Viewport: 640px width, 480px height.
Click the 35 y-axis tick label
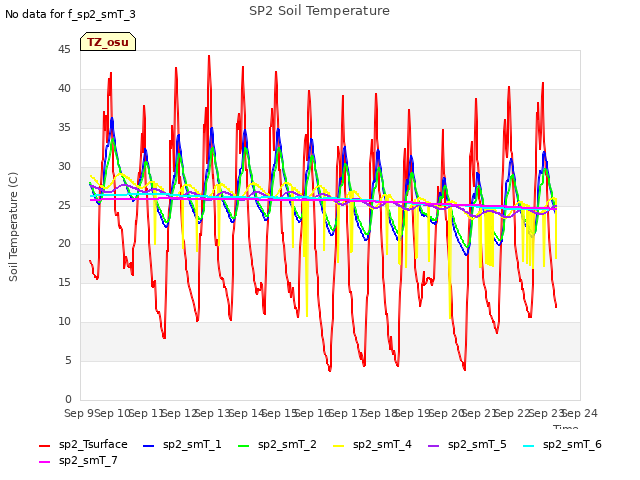[64, 127]
